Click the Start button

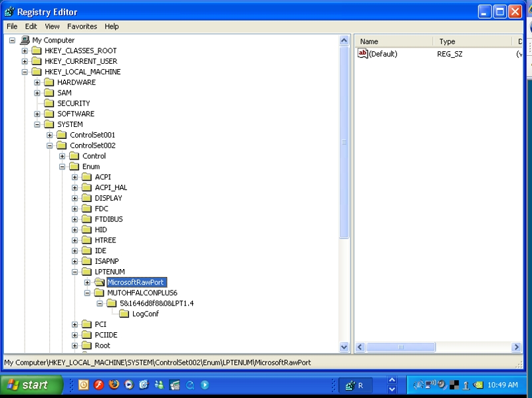[x=31, y=385]
